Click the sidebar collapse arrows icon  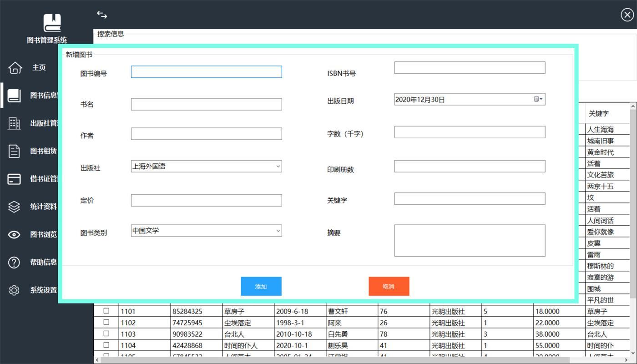tap(102, 15)
